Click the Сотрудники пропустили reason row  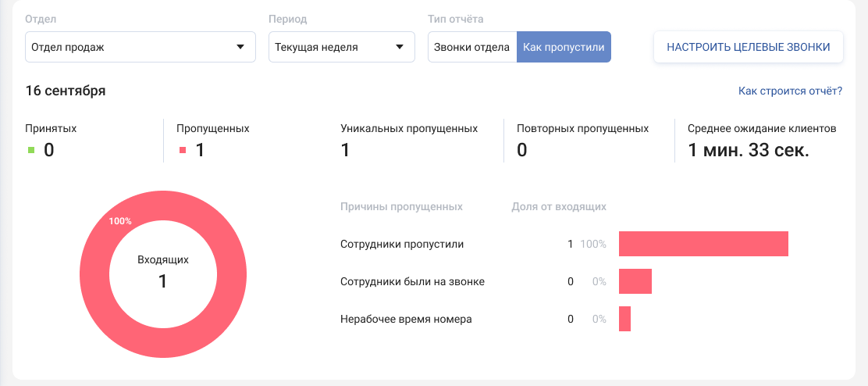click(402, 244)
